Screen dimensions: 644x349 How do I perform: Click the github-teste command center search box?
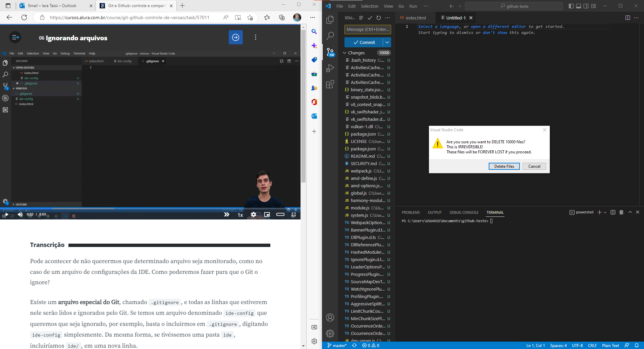[514, 6]
